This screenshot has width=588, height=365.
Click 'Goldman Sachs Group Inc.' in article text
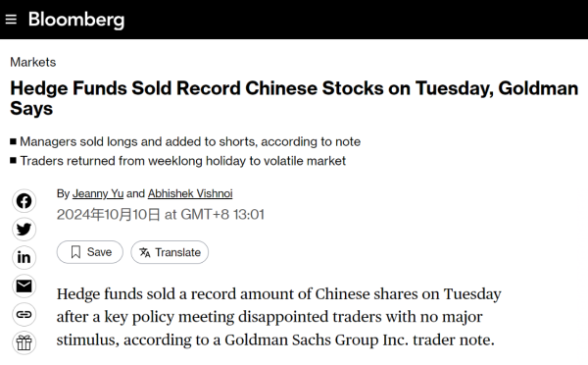coord(316,339)
